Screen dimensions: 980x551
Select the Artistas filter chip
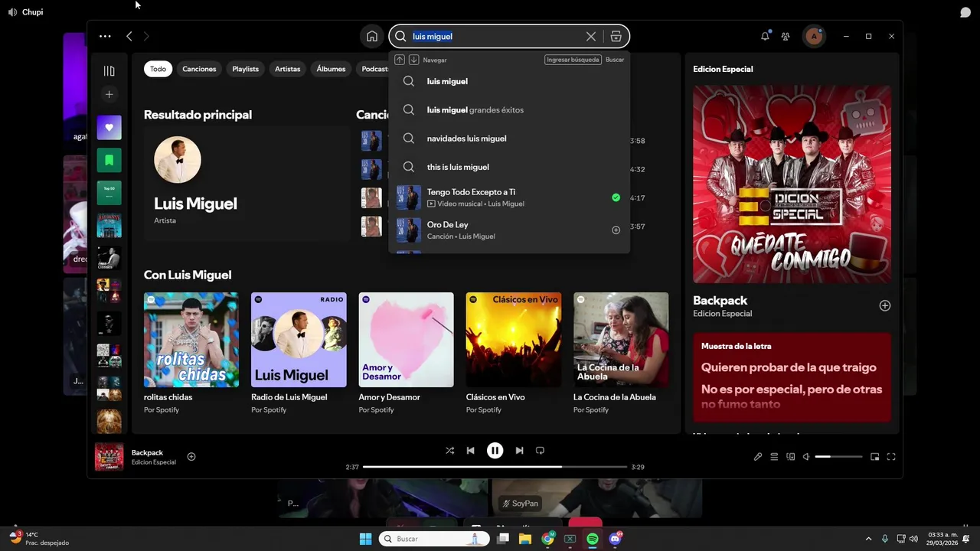pos(288,69)
